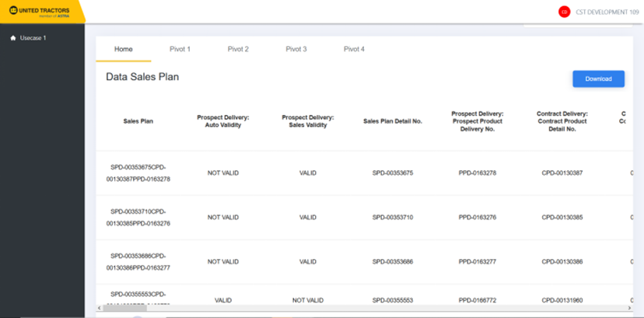
Task: Click the SPD-00353686 detail number cell
Action: pyautogui.click(x=393, y=262)
